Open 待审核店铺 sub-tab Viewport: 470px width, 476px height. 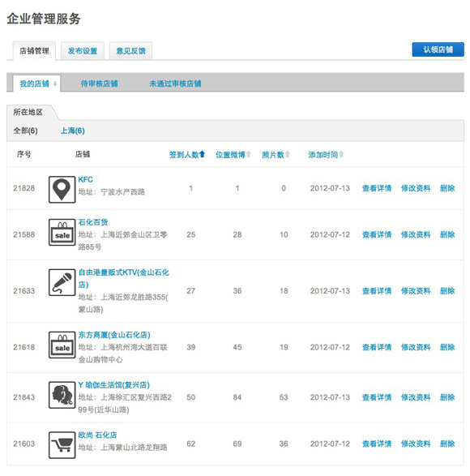pyautogui.click(x=99, y=84)
